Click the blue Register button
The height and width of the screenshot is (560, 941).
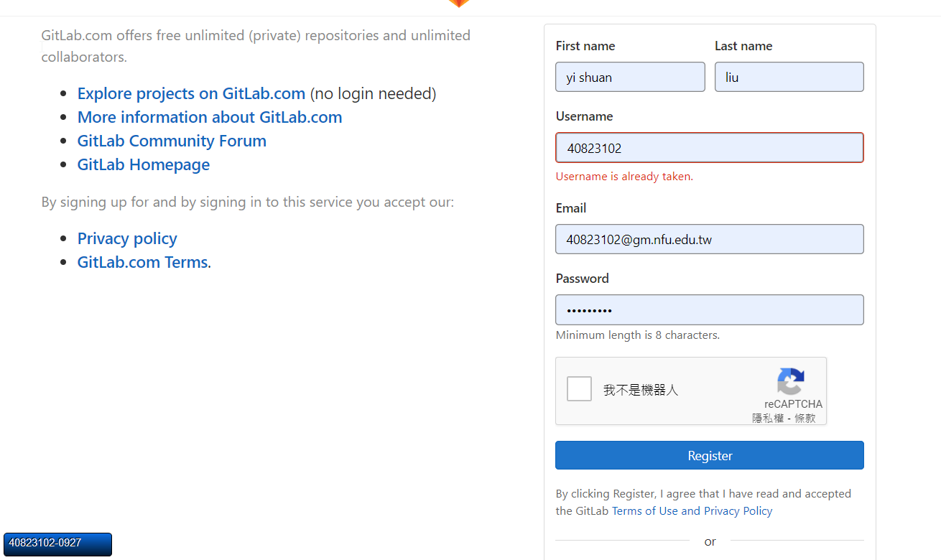(710, 455)
